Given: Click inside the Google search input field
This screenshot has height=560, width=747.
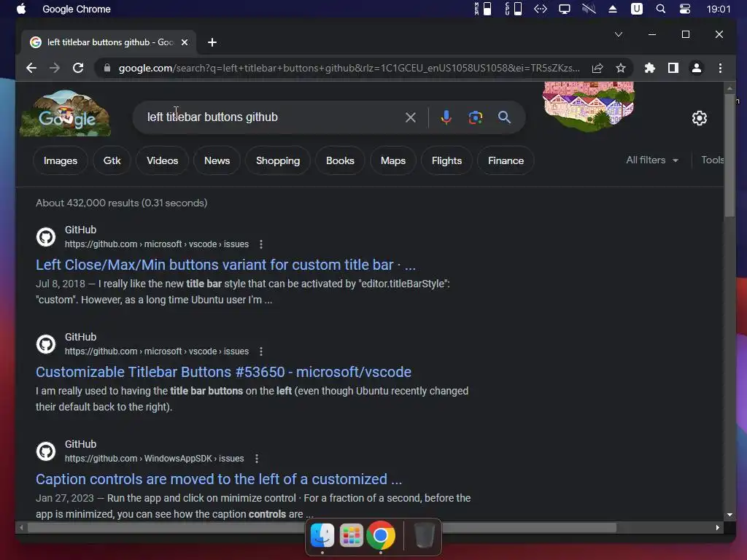Looking at the screenshot, I should click(x=271, y=117).
